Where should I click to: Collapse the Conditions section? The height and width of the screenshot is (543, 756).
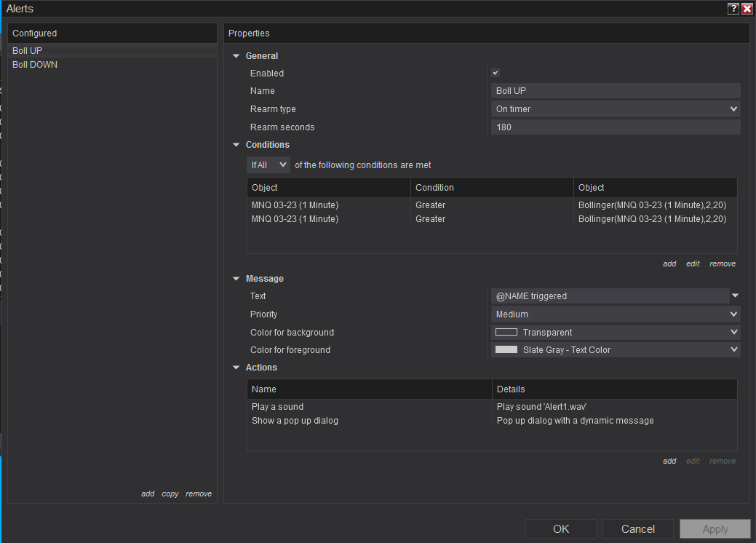tap(236, 145)
